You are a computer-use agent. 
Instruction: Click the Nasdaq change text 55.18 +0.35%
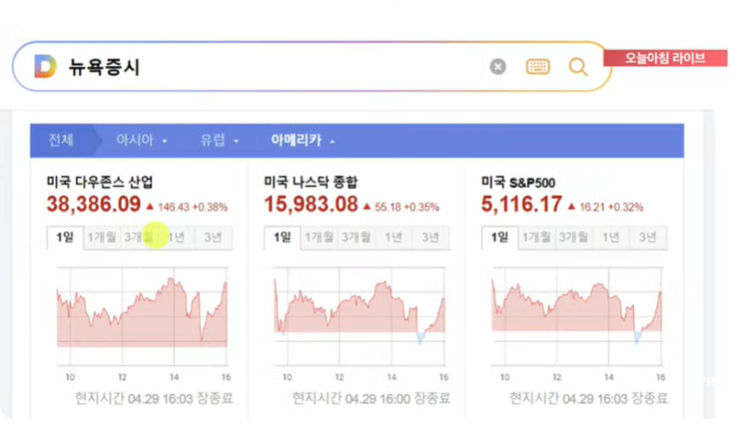pos(407,207)
